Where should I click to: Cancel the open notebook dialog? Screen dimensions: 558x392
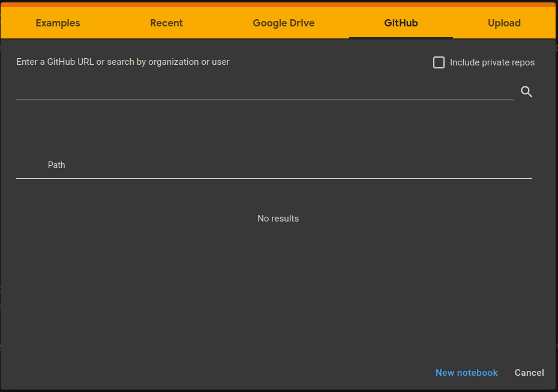(529, 373)
